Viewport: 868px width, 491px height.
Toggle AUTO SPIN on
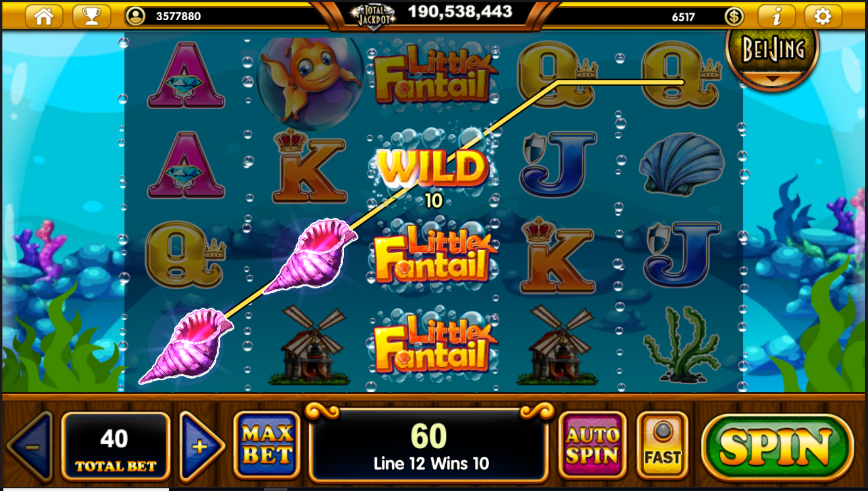tap(592, 445)
